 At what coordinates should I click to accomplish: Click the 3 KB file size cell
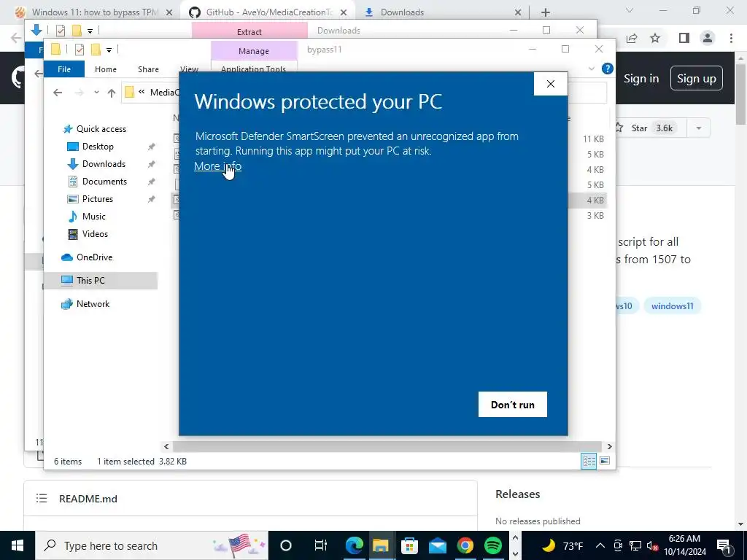point(595,216)
